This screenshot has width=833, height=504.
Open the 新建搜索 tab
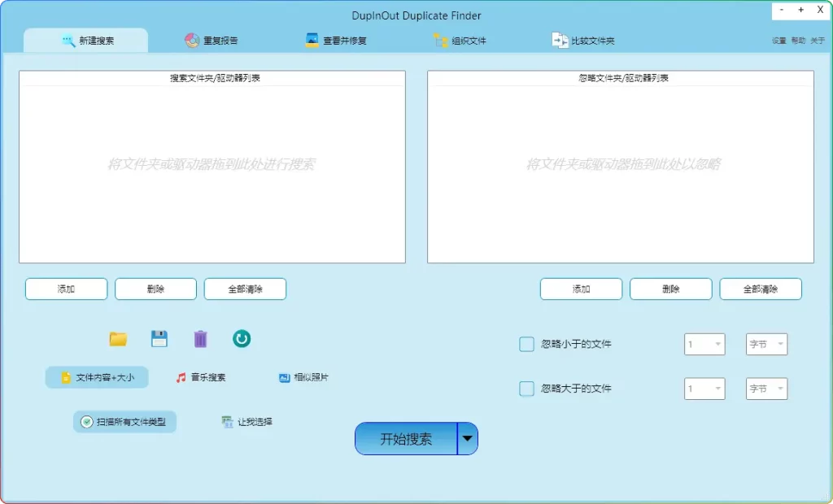coord(86,41)
